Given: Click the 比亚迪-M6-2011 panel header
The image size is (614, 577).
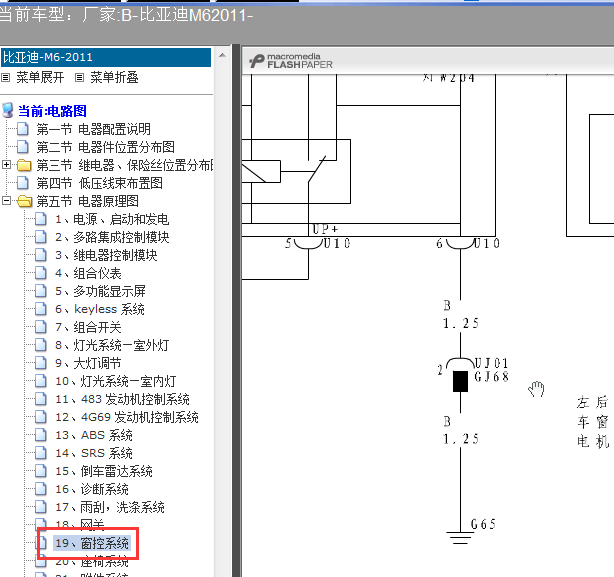Looking at the screenshot, I should click(106, 58).
